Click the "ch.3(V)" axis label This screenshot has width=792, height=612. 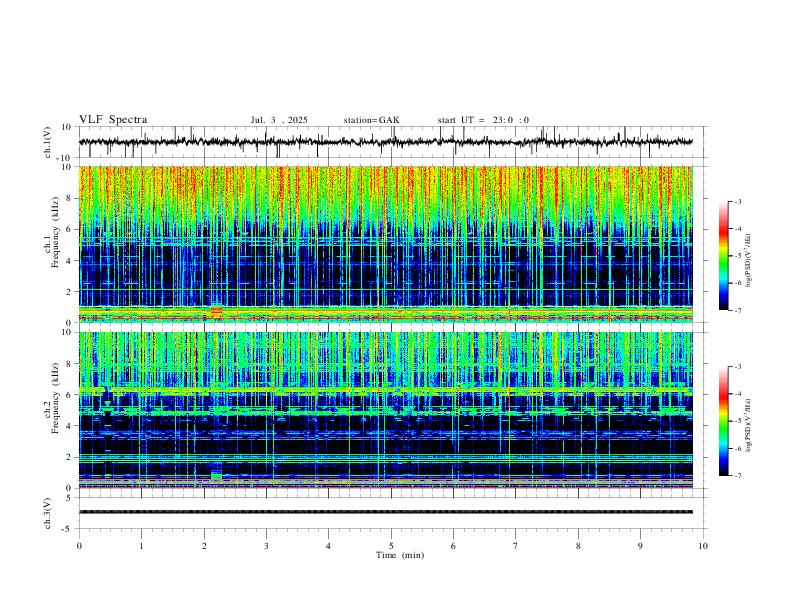pyautogui.click(x=48, y=513)
